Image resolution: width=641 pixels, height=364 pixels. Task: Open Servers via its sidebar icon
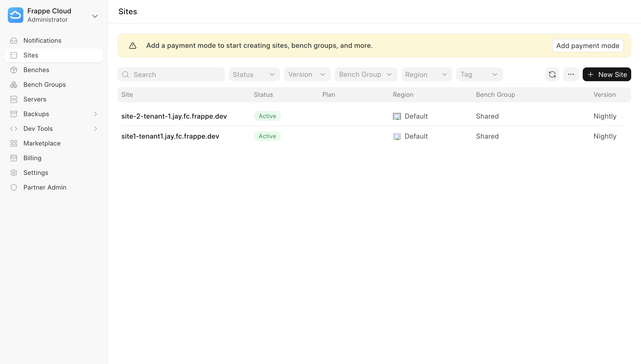coord(14,99)
